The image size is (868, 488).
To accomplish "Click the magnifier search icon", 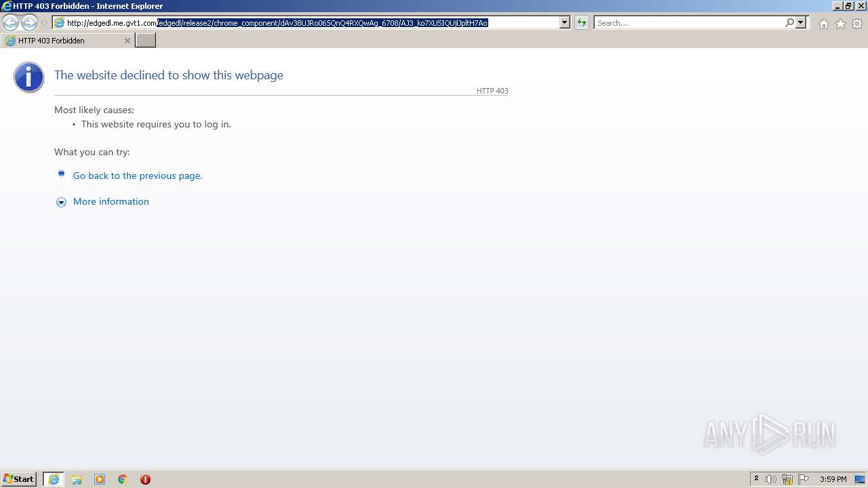I will coord(789,22).
